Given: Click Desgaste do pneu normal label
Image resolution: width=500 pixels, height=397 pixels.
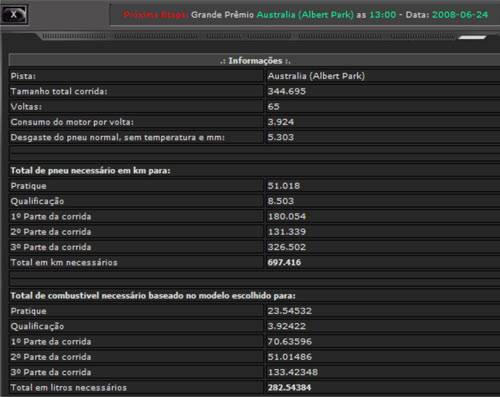Looking at the screenshot, I should coord(118,137).
